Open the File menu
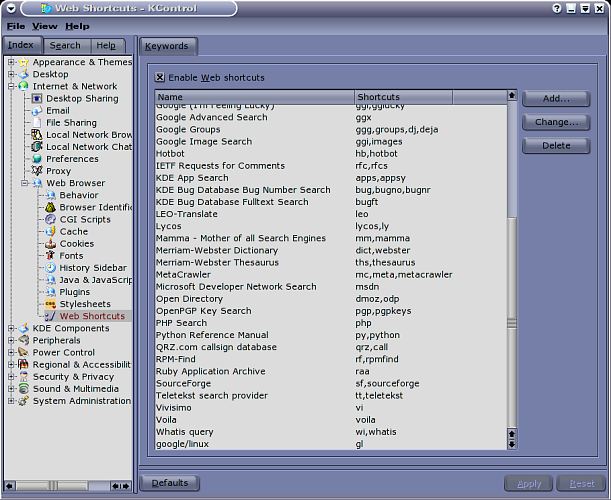The image size is (611, 500). click(x=16, y=26)
